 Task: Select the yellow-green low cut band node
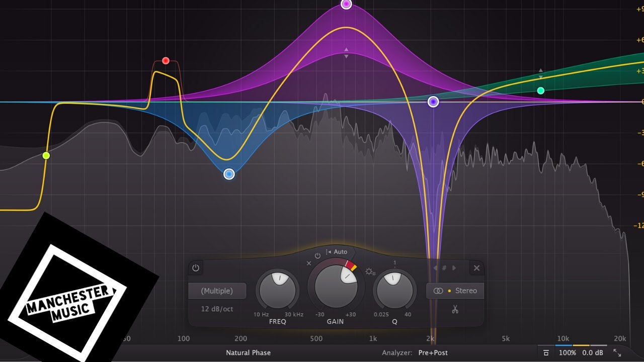coord(46,155)
